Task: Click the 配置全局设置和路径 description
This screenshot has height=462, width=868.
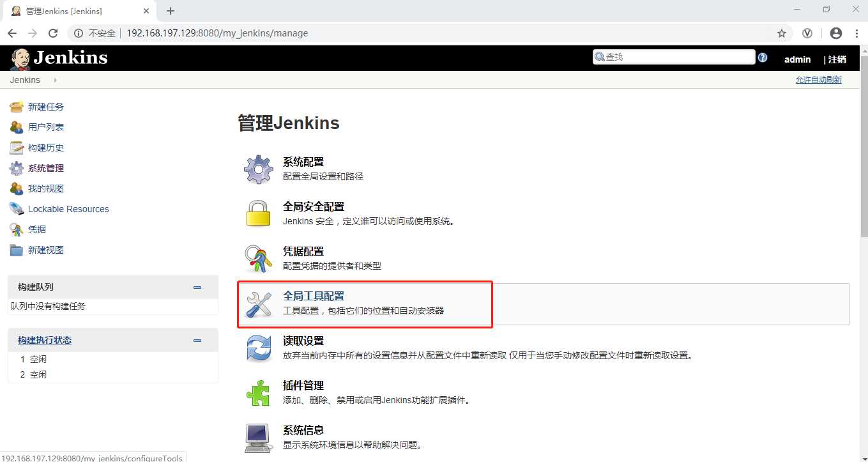Action: tap(323, 176)
